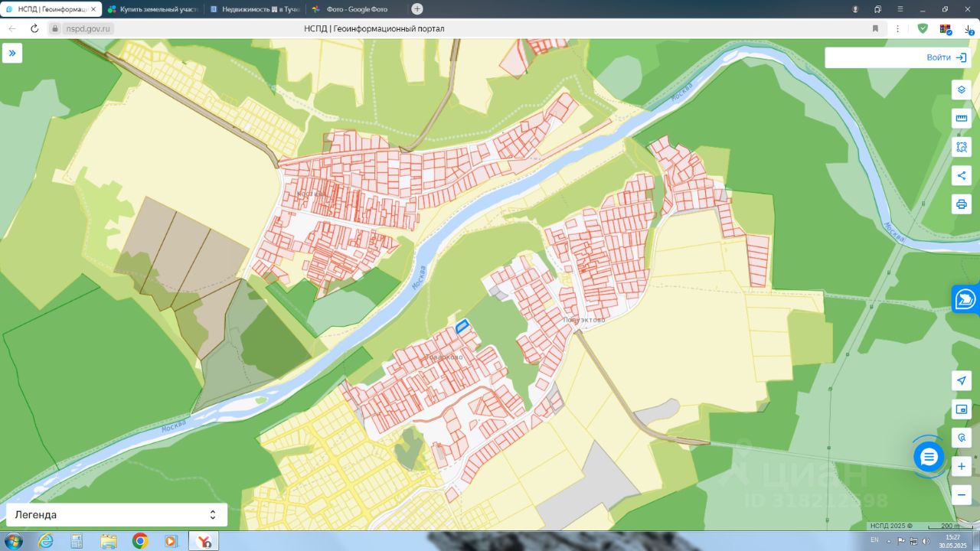Expand the Легенда legend panel
Image resolution: width=980 pixels, height=551 pixels.
pyautogui.click(x=116, y=515)
